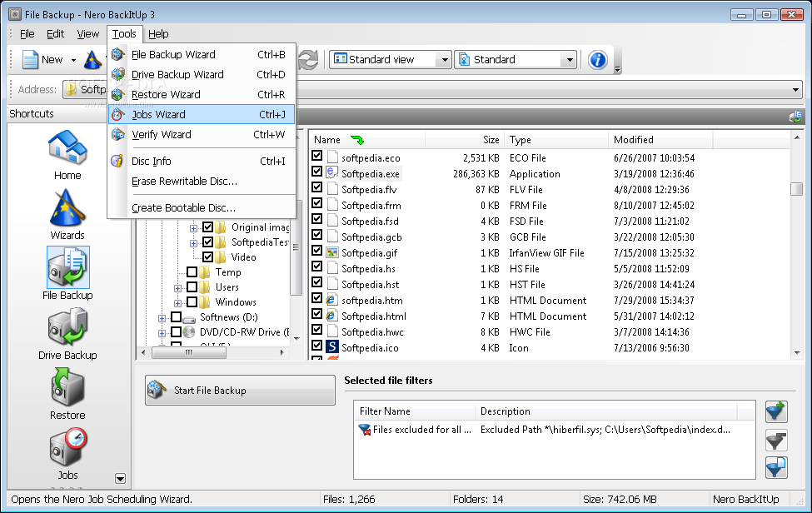Expand the Original images folder node
The image size is (812, 513).
point(193,228)
